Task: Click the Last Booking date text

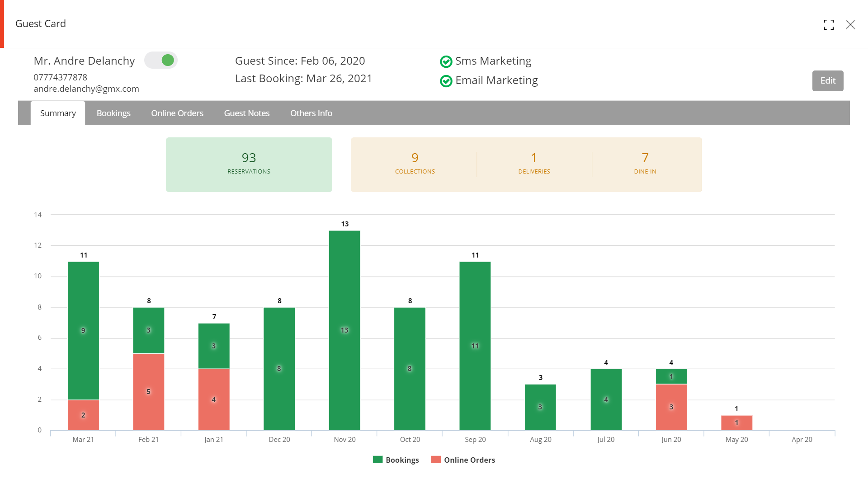Action: [x=303, y=79]
